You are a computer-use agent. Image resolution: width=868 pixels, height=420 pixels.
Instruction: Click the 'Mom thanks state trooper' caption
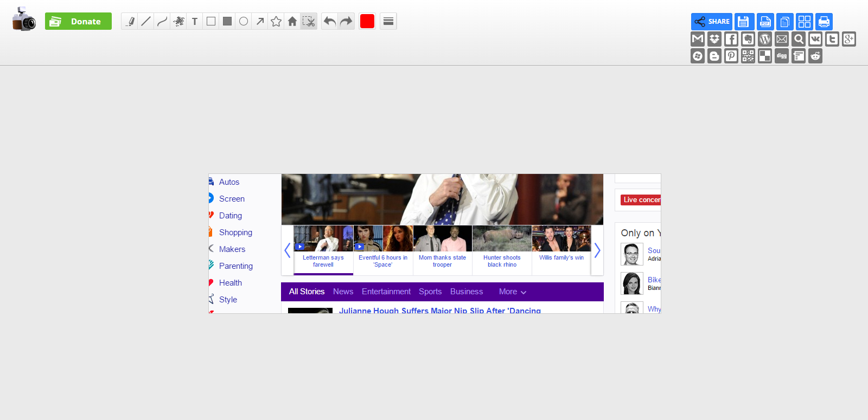pos(442,261)
